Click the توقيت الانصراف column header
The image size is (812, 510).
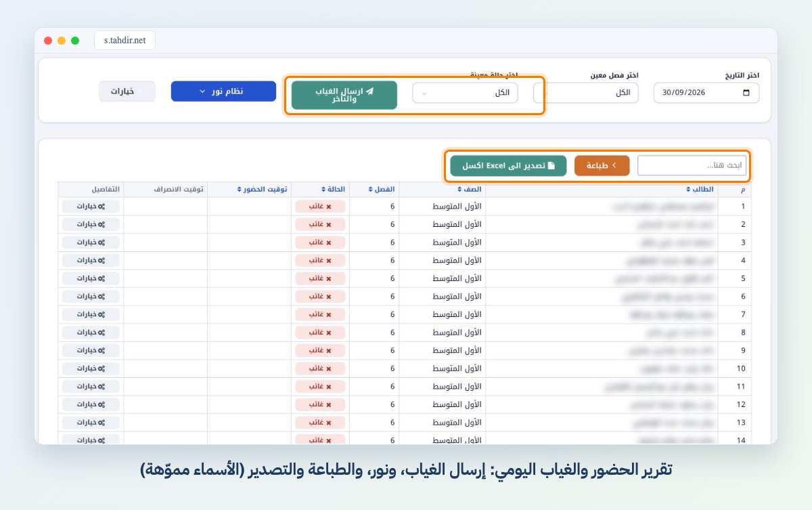179,190
